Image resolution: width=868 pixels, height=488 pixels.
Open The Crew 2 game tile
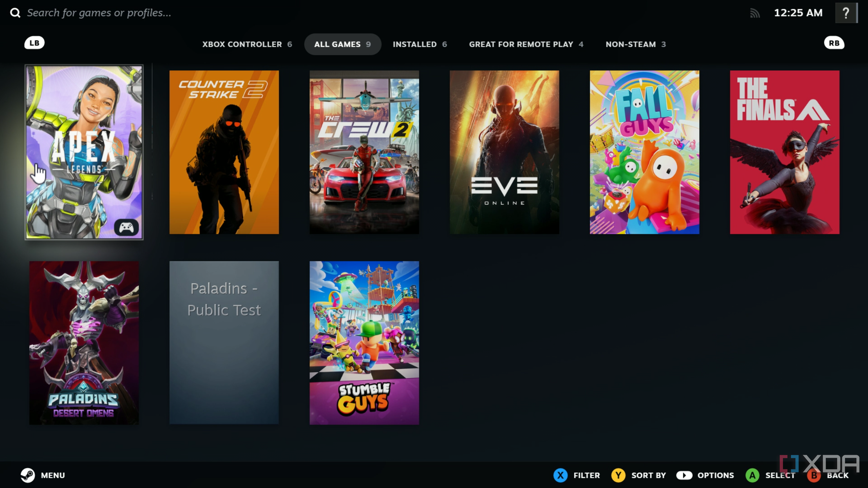pos(364,152)
